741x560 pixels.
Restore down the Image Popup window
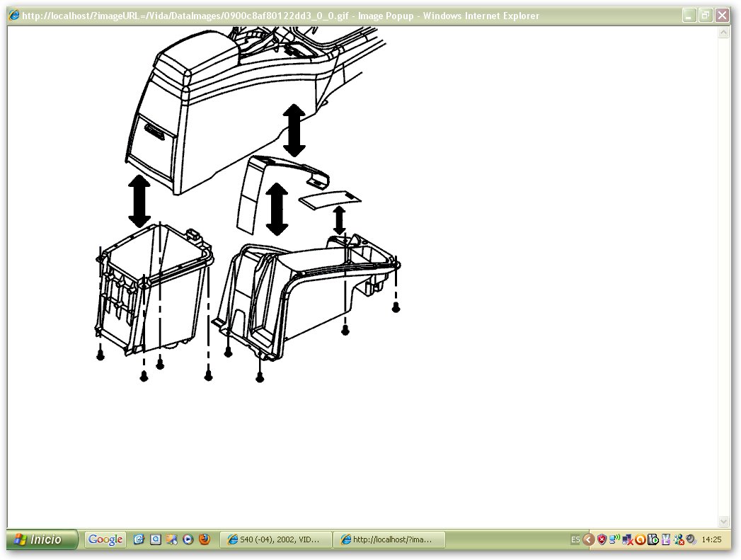[x=705, y=16]
